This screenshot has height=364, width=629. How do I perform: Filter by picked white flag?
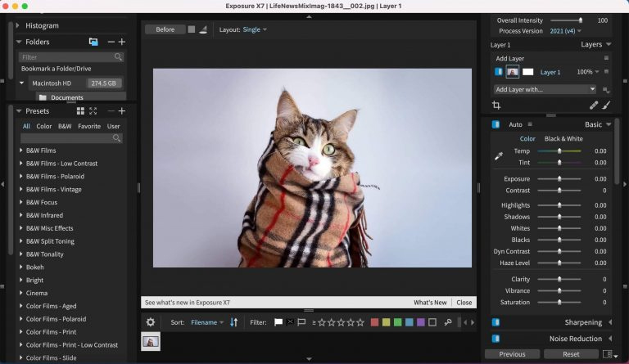(278, 322)
